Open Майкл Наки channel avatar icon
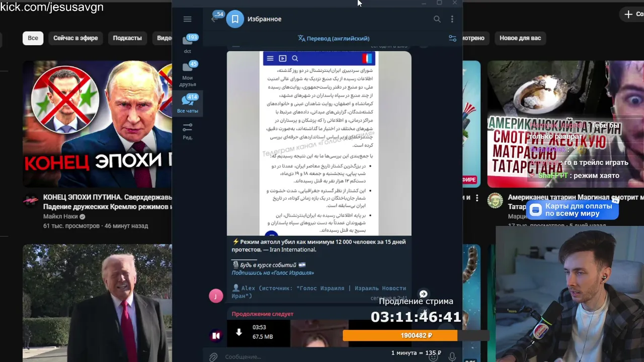 [x=31, y=201]
